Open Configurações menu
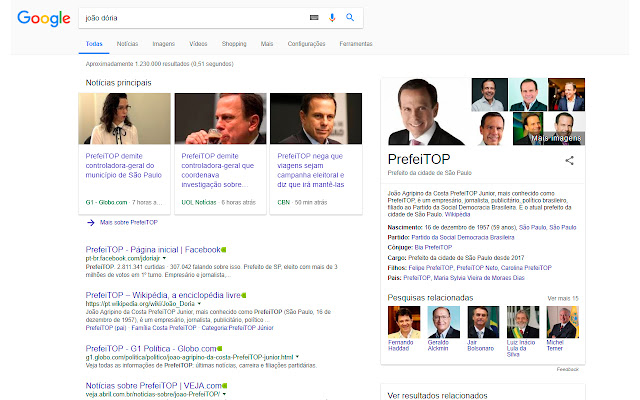The height and width of the screenshot is (400, 640). point(307,44)
